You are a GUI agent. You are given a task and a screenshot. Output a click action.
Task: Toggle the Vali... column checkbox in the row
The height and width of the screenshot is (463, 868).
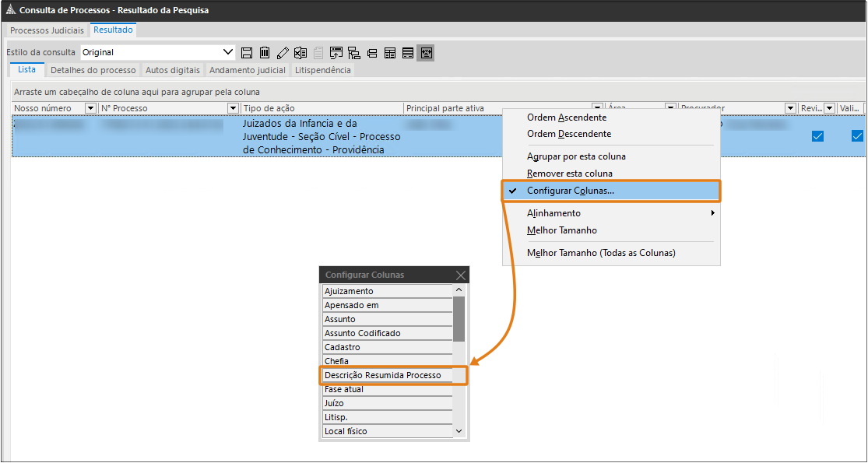click(857, 136)
